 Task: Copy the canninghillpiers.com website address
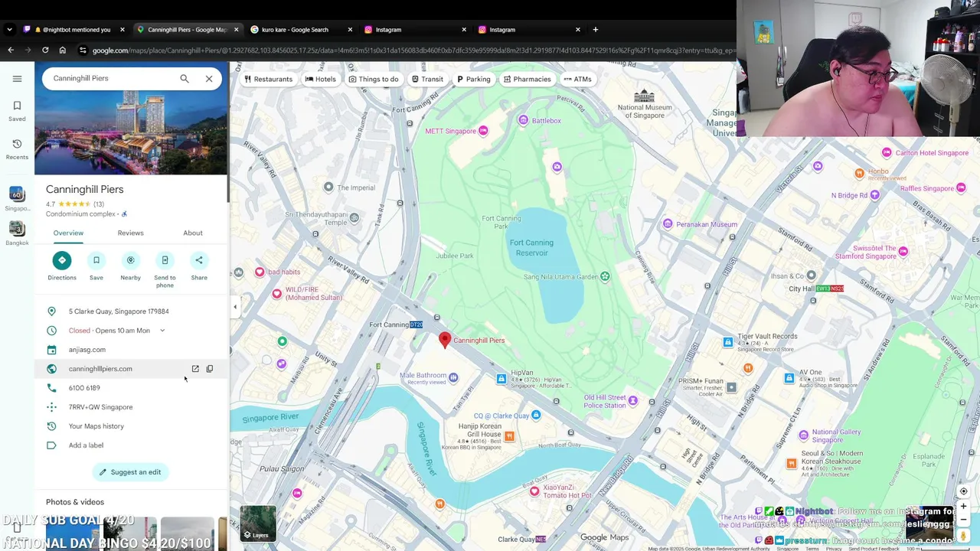(x=210, y=369)
